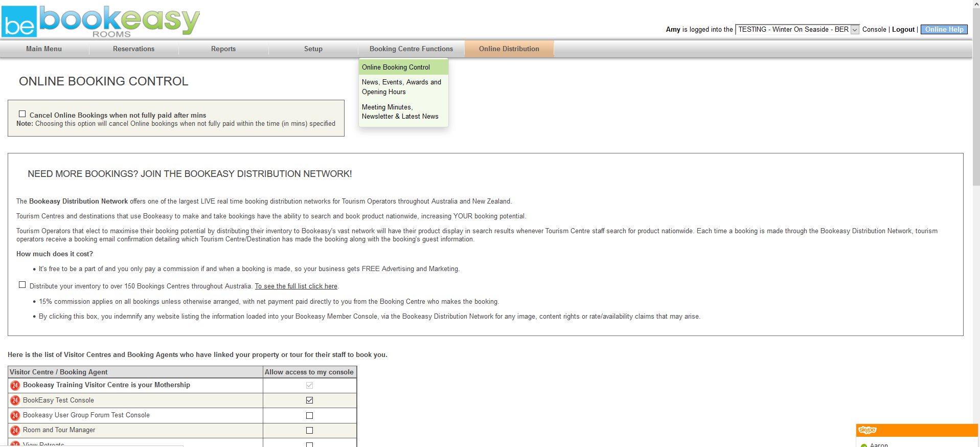
Task: Choose News, Events, Awards and Opening Hours
Action: tap(404, 87)
